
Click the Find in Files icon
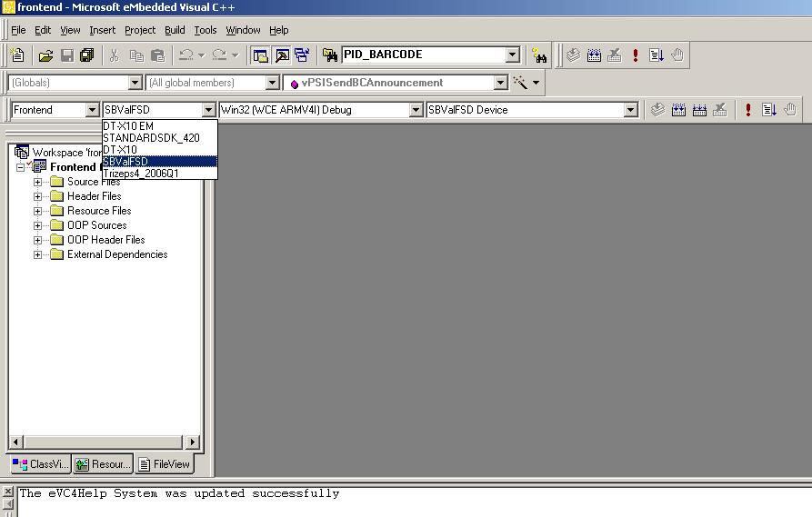(x=540, y=55)
